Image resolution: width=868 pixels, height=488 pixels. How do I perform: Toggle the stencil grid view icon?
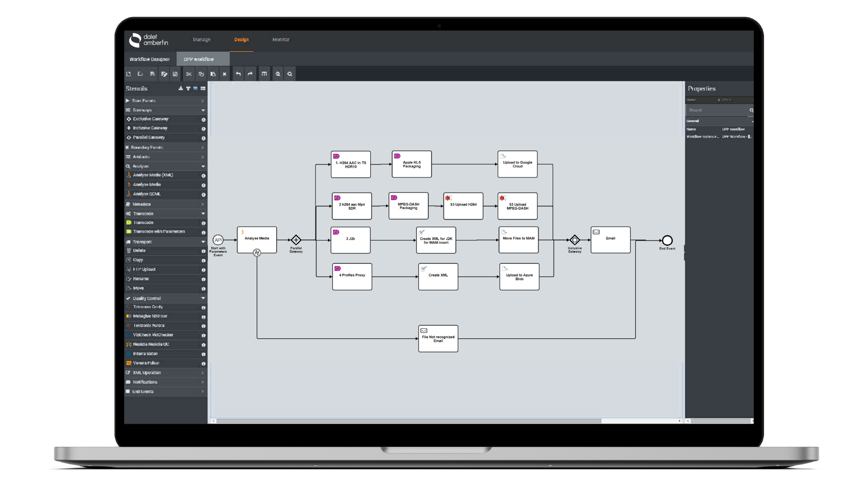click(x=203, y=89)
